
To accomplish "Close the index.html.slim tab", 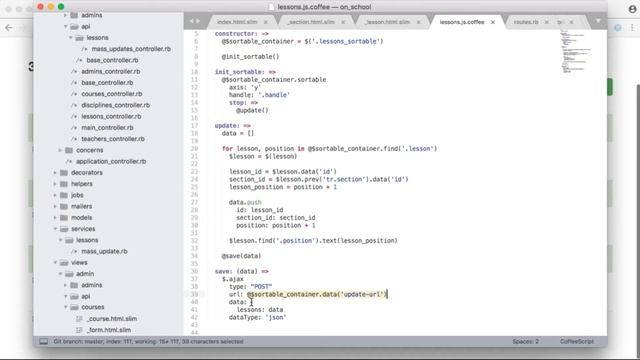I will pos(266,22).
